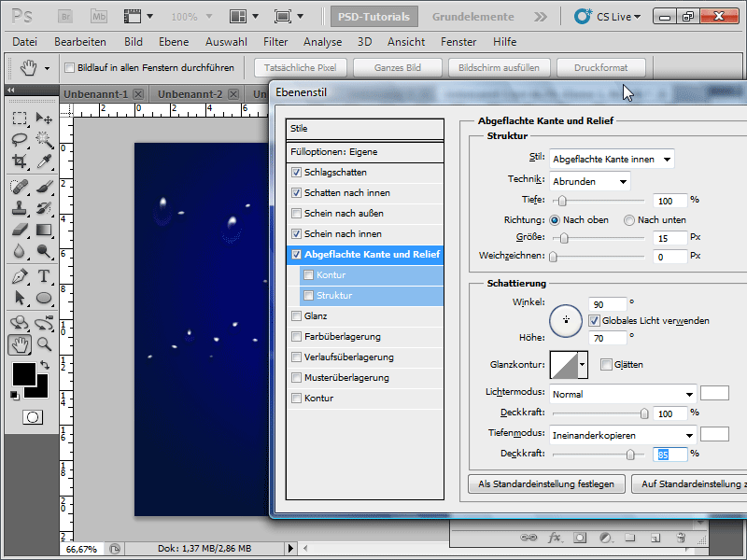
Task: Select the Lasso tool
Action: click(20, 139)
